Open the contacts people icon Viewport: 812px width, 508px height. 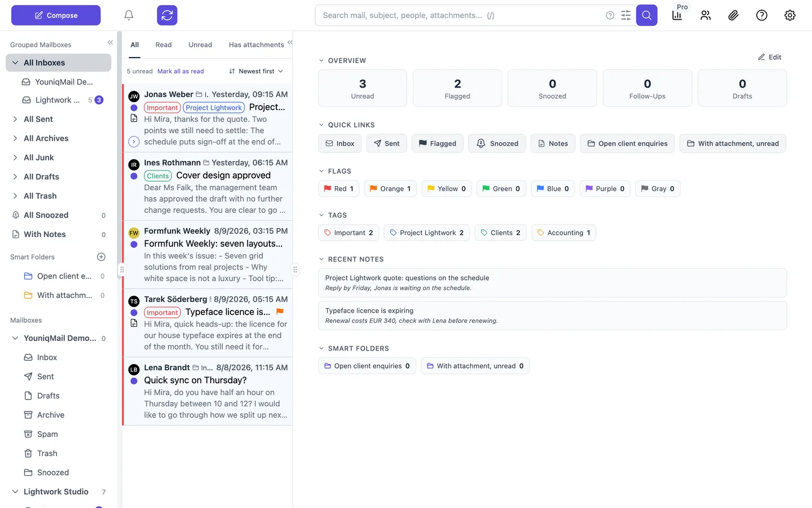point(705,15)
